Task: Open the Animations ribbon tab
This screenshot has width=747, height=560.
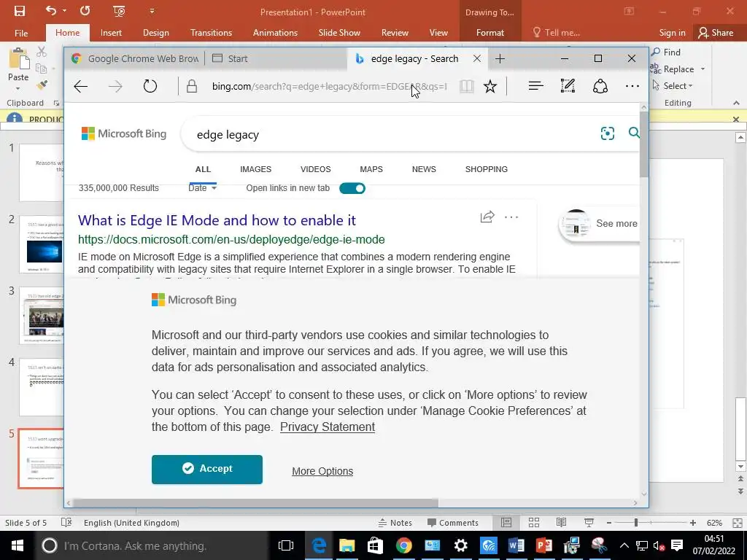Action: point(275,33)
